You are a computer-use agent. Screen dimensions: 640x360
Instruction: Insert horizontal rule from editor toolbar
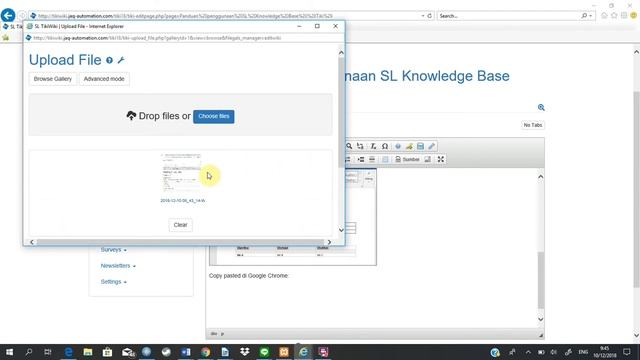(372, 159)
